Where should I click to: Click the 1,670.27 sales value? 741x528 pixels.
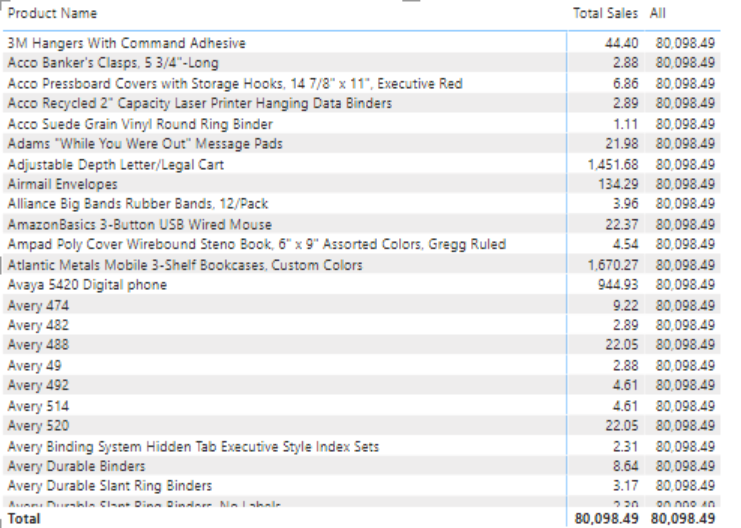coord(613,265)
